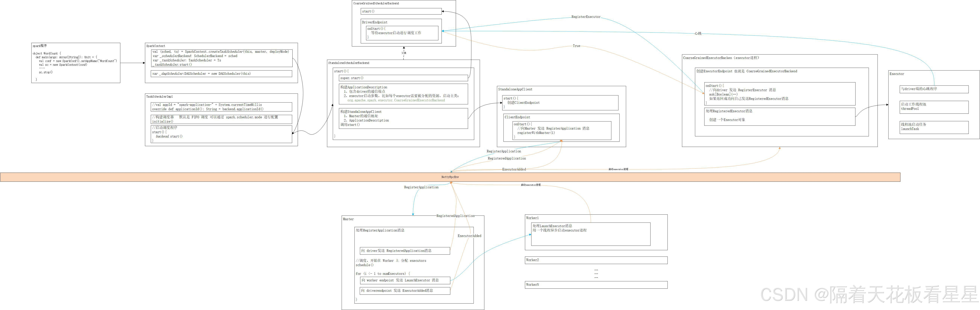Select the ClientEndpoint onStart box
Image resolution: width=980 pixels, height=310 pixels.
tap(561, 131)
